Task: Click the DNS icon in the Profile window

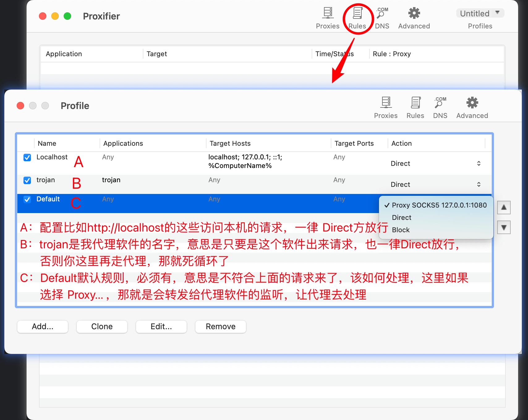Action: [440, 107]
